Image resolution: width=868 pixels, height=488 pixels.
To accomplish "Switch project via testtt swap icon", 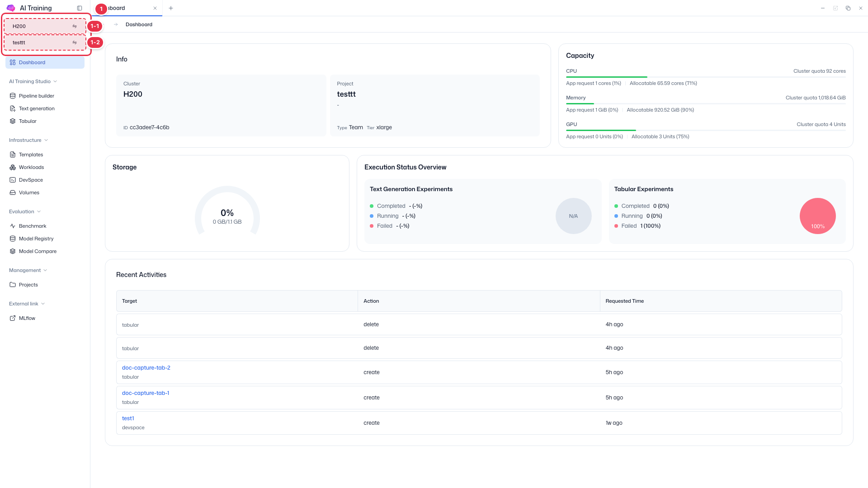I will coord(75,42).
